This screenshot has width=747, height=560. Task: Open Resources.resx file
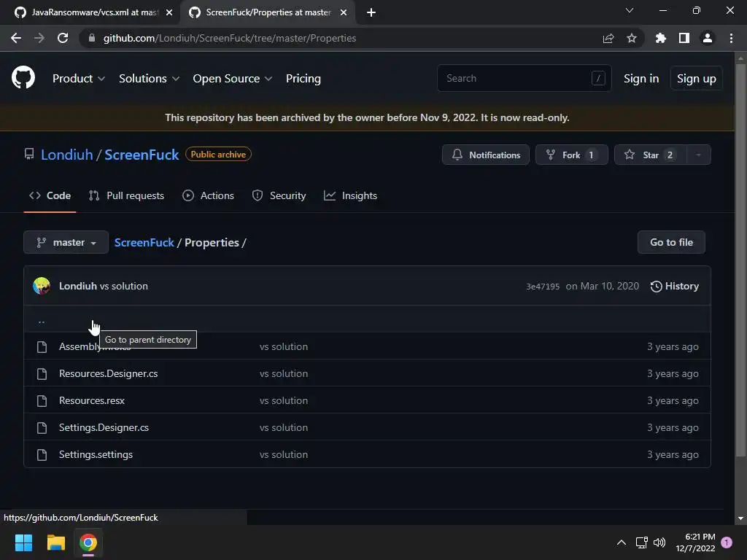click(x=91, y=400)
